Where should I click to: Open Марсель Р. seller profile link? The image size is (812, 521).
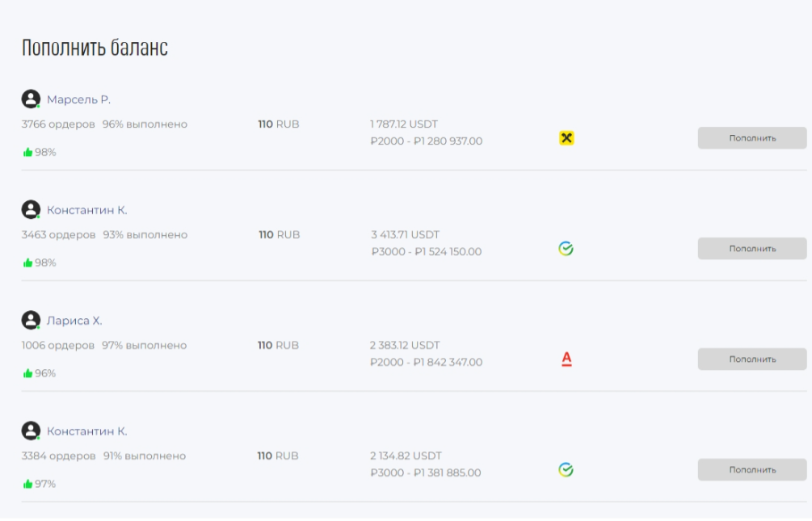coord(78,100)
